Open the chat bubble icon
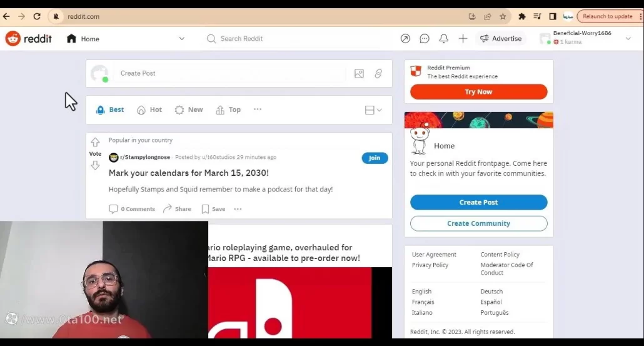Screen dimensions: 644x346 pyautogui.click(x=425, y=39)
